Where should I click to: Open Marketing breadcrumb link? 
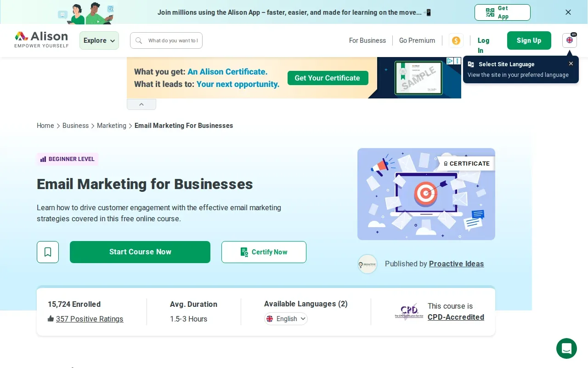point(112,126)
